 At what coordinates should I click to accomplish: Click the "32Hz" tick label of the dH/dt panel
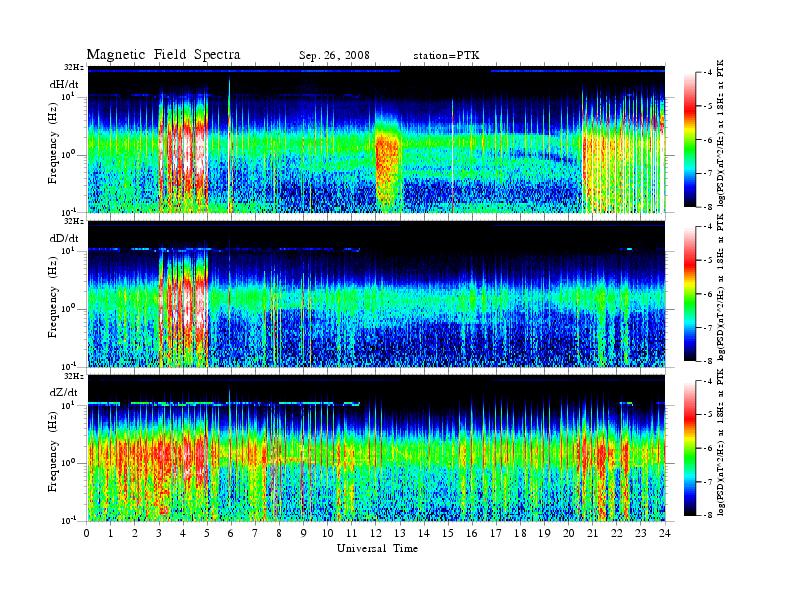coord(74,67)
